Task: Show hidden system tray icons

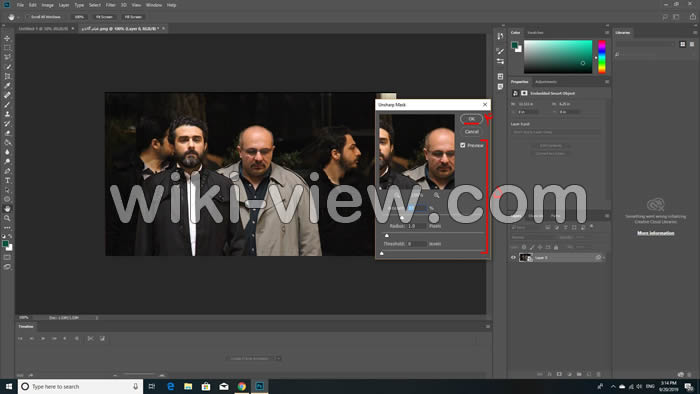Action: pos(612,386)
